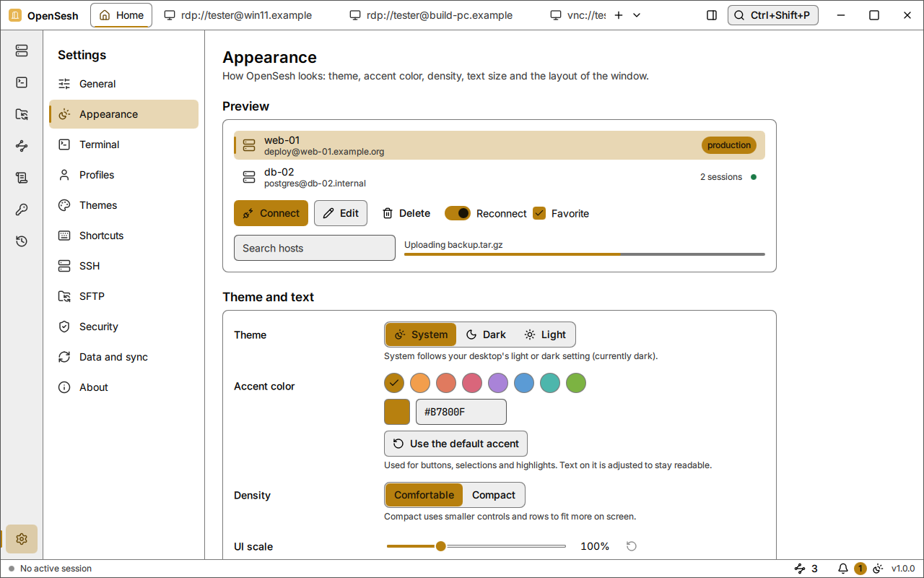Select the Dark theme option
The image size is (924, 578).
point(486,335)
